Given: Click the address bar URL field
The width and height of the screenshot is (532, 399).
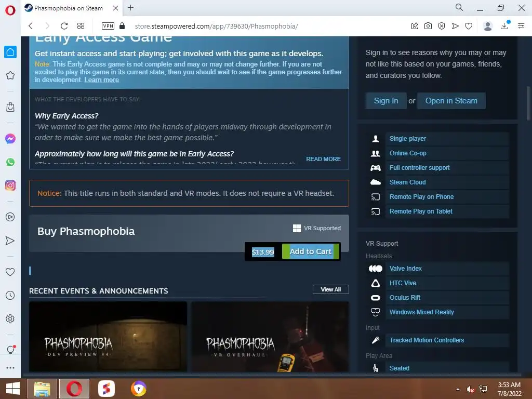Looking at the screenshot, I should pos(216,26).
